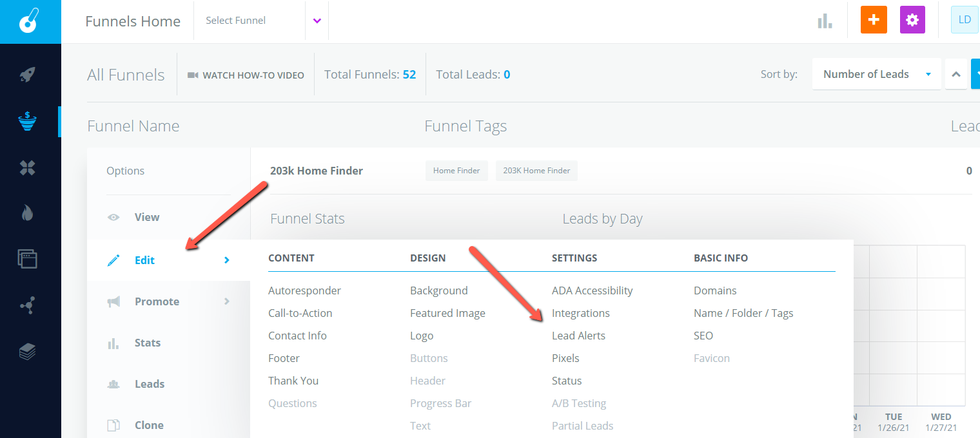Open Footer under Content
This screenshot has width=980, height=438.
(284, 358)
